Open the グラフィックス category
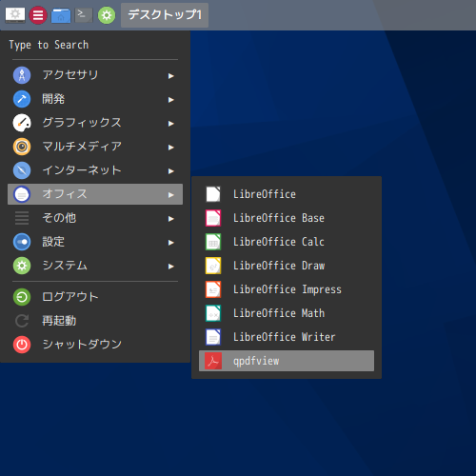Image resolution: width=476 pixels, height=476 pixels. 95,123
